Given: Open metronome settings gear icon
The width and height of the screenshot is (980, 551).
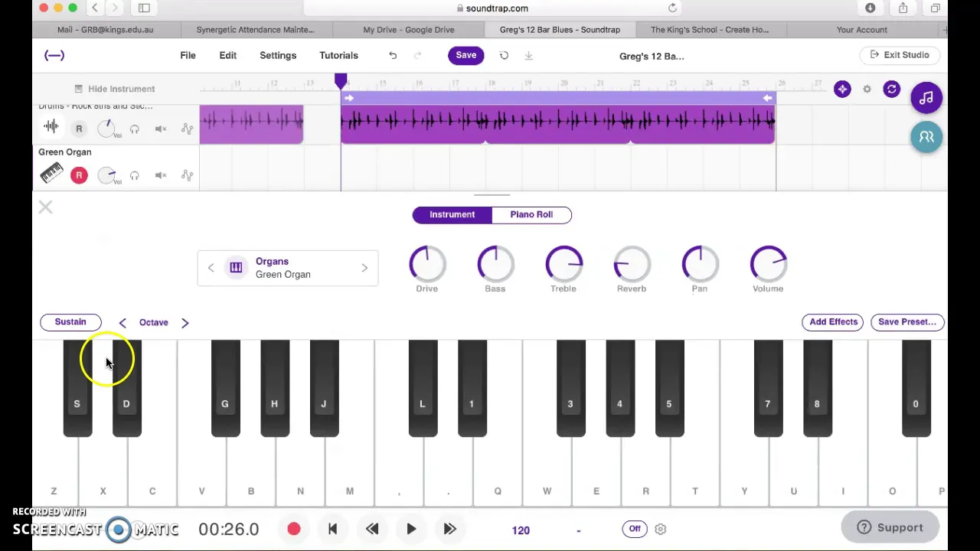Looking at the screenshot, I should (x=660, y=529).
